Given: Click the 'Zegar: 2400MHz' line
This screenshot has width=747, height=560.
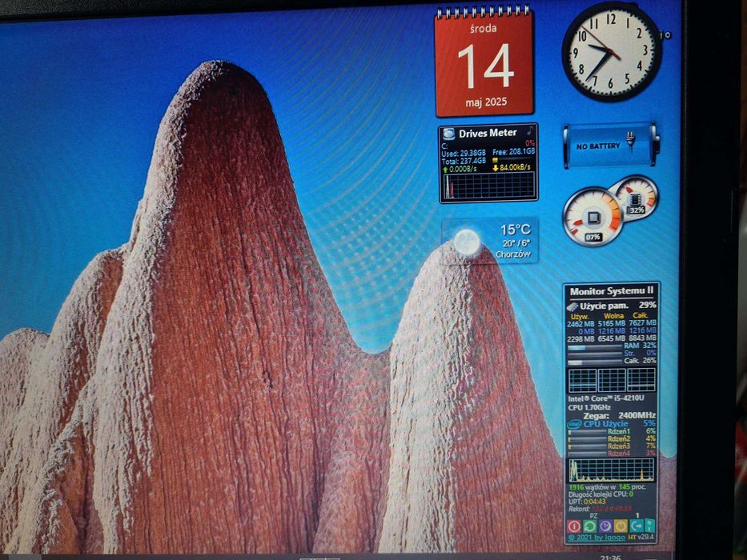Looking at the screenshot, I should tap(620, 415).
